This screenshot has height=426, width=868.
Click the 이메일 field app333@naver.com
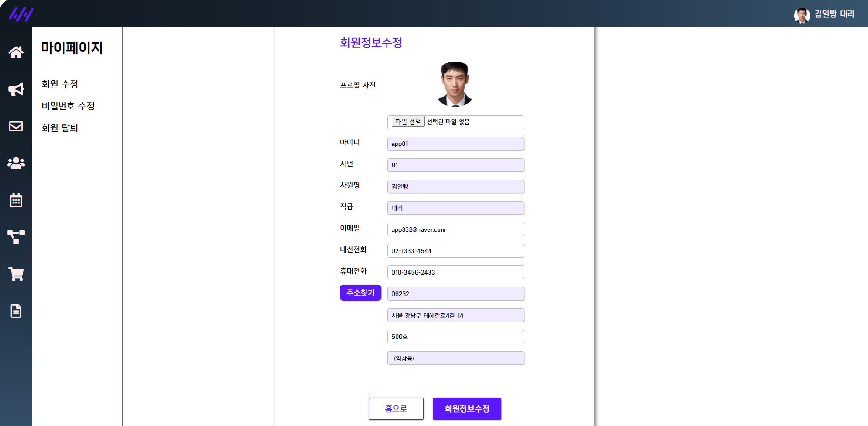456,229
